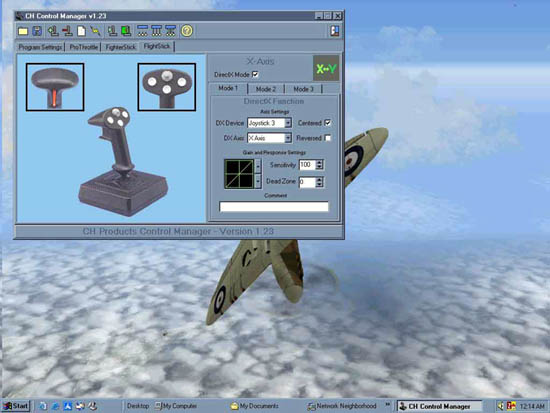Click the yellow open-folder toolbar icon
This screenshot has height=413, width=550.
click(x=23, y=31)
